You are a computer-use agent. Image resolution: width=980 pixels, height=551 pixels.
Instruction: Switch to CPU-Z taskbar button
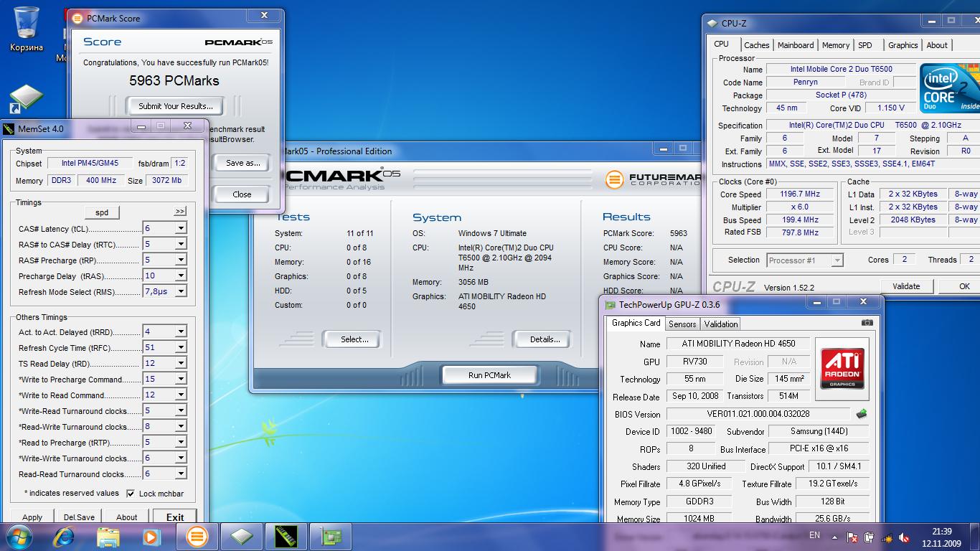coord(242,536)
